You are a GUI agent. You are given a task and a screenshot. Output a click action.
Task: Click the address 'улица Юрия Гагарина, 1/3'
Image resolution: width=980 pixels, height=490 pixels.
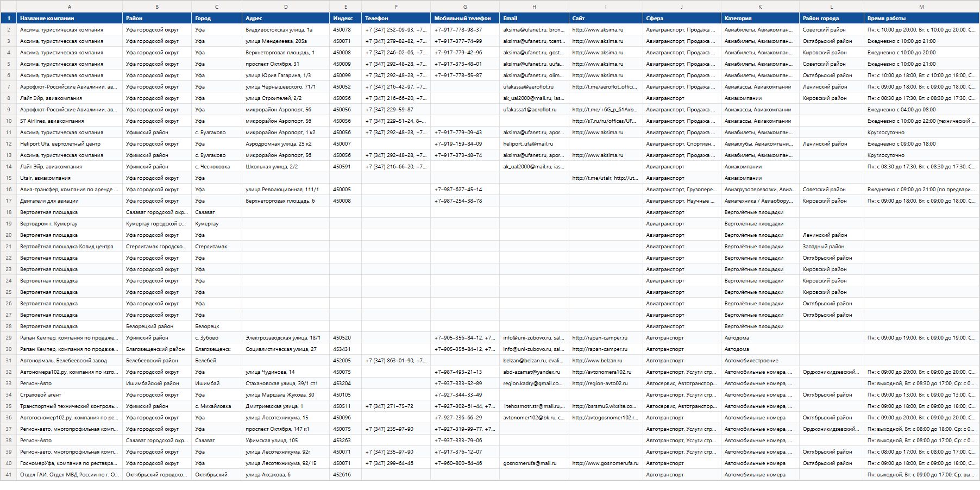click(286, 76)
